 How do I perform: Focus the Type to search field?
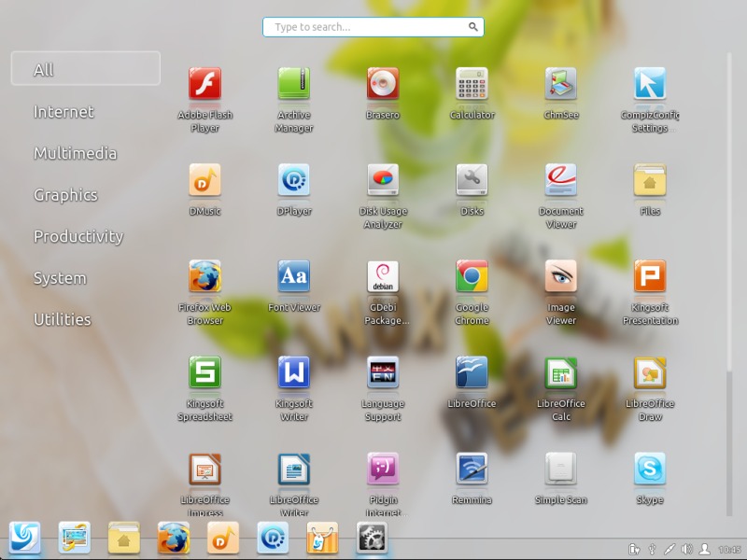(373, 27)
